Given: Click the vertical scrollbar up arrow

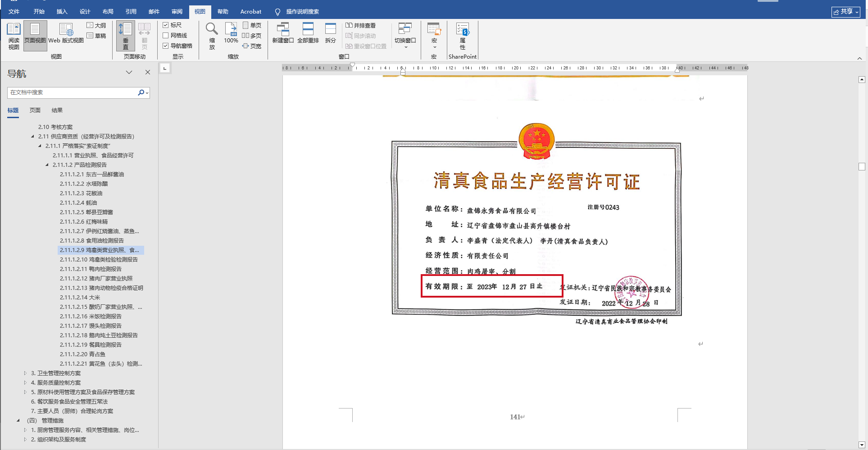Looking at the screenshot, I should [x=862, y=80].
